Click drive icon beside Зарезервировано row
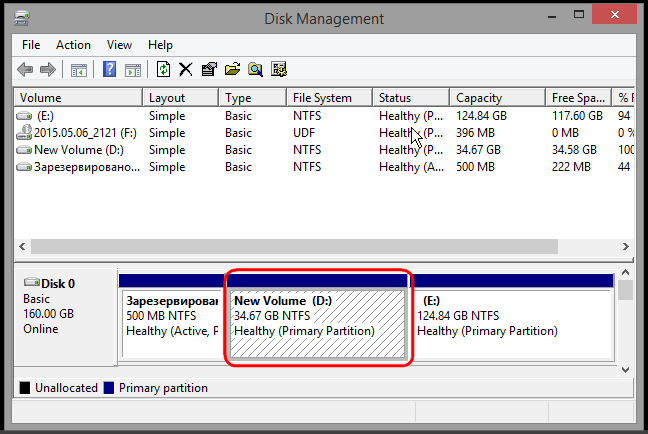Viewport: 648px width, 434px height. click(24, 167)
